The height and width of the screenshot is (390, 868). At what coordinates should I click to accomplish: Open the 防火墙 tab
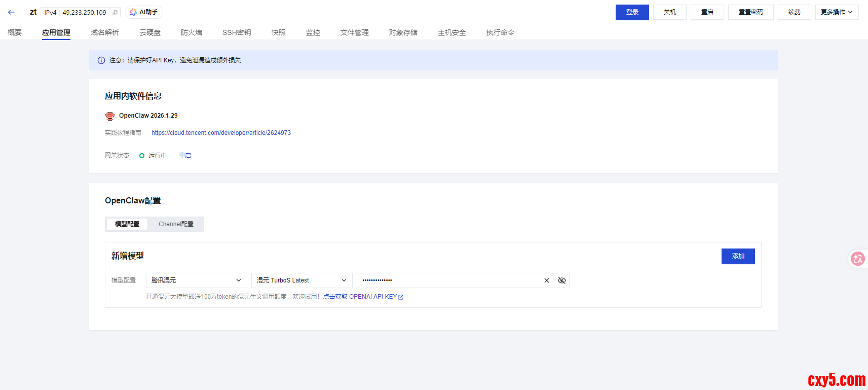[x=191, y=32]
